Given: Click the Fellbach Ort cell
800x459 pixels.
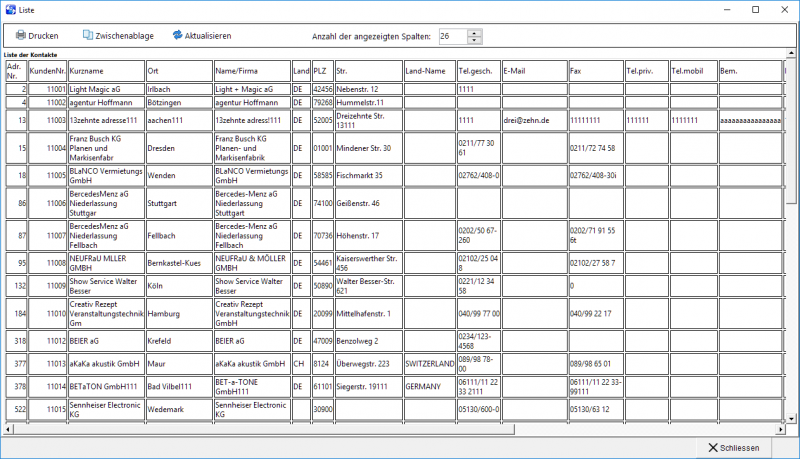Looking at the screenshot, I should tap(179, 236).
